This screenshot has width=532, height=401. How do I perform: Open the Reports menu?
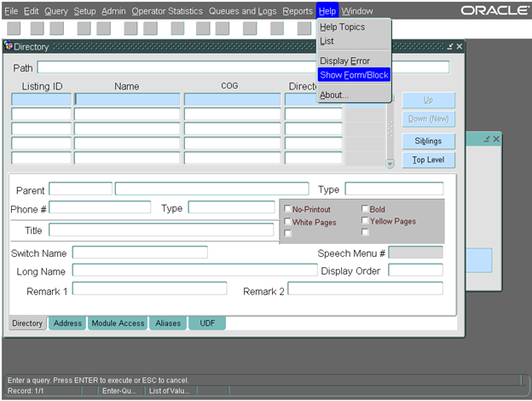pos(298,11)
